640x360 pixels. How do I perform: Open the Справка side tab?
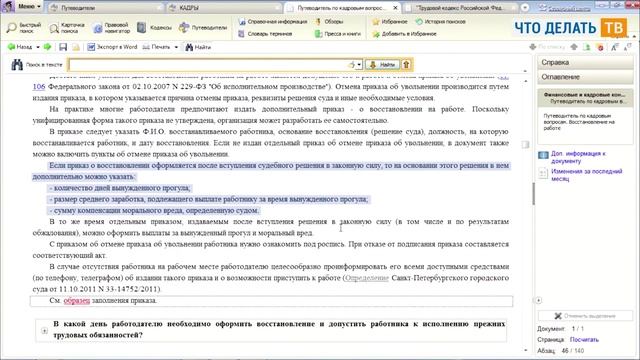pyautogui.click(x=585, y=62)
